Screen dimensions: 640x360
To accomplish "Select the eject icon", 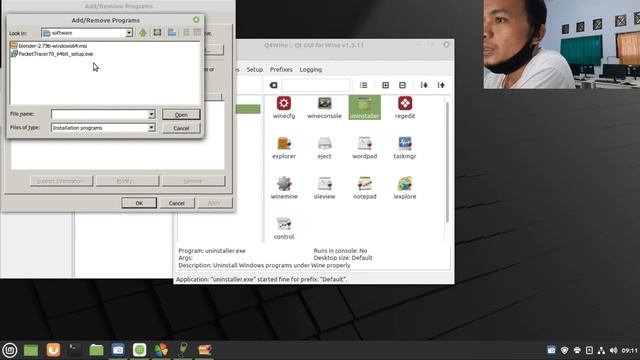I will tap(324, 148).
